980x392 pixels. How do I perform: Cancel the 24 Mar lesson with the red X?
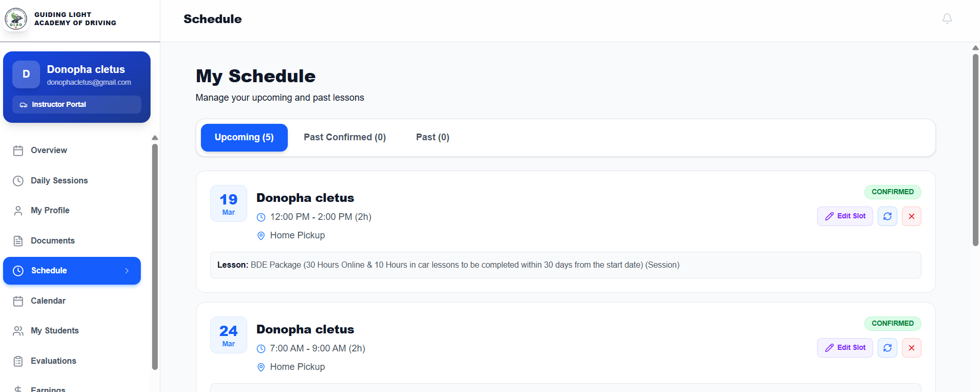(x=911, y=348)
